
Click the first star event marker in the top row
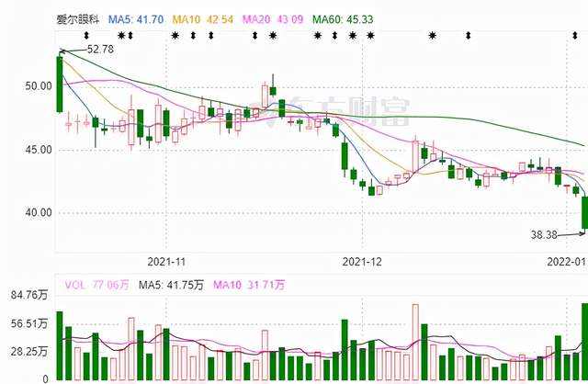tap(121, 36)
